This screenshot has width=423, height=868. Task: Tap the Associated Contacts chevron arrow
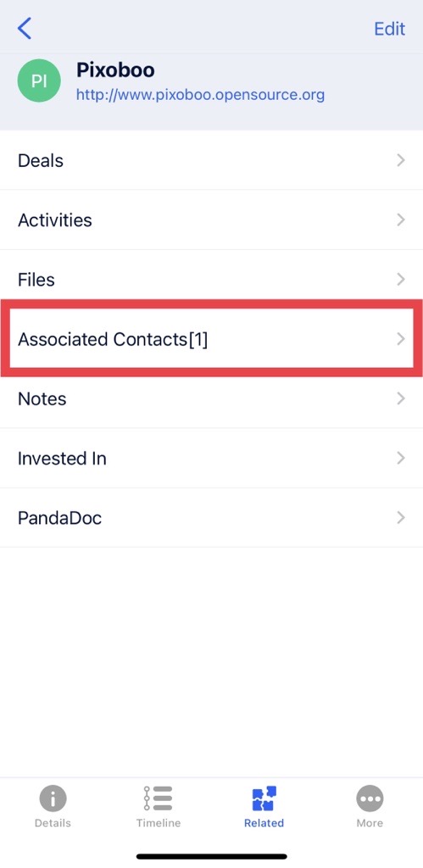[401, 339]
